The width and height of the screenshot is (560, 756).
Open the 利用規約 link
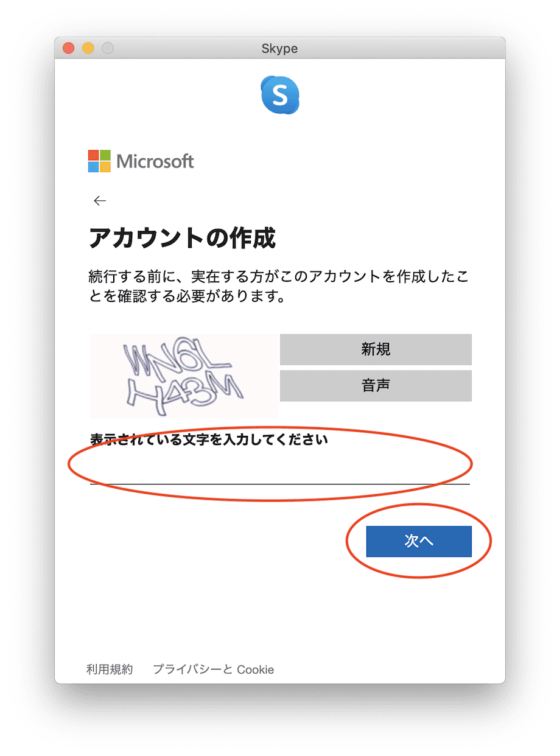(x=110, y=670)
